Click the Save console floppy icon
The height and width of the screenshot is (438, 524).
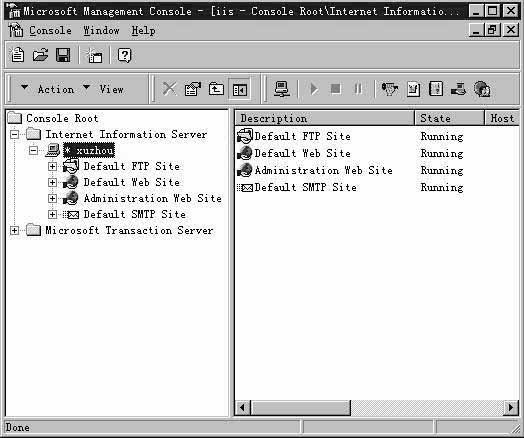coord(63,55)
